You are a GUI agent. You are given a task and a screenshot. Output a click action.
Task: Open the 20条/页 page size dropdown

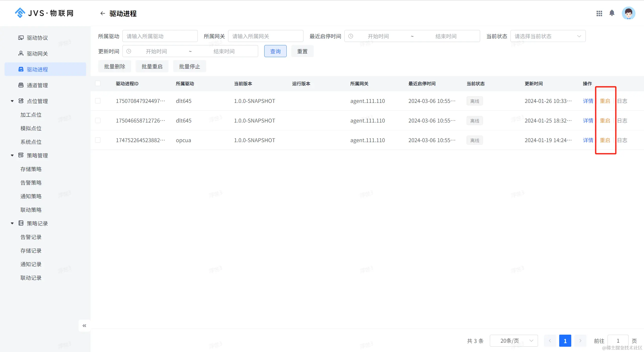click(513, 341)
